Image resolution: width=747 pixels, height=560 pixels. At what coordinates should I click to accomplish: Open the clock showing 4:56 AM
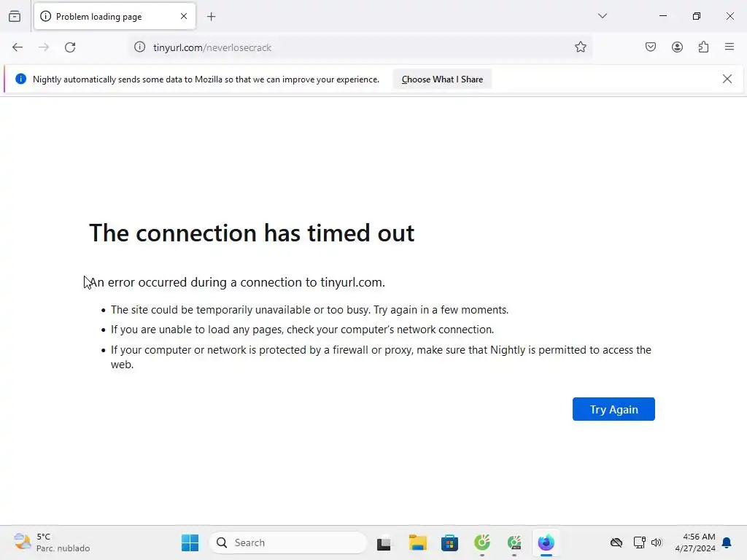point(695,542)
